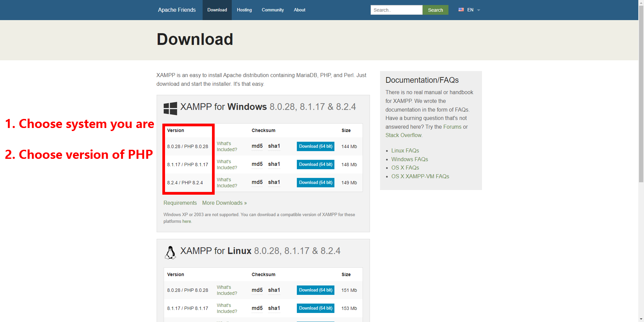View md5 checksum for Windows 8.1.17

click(x=257, y=164)
